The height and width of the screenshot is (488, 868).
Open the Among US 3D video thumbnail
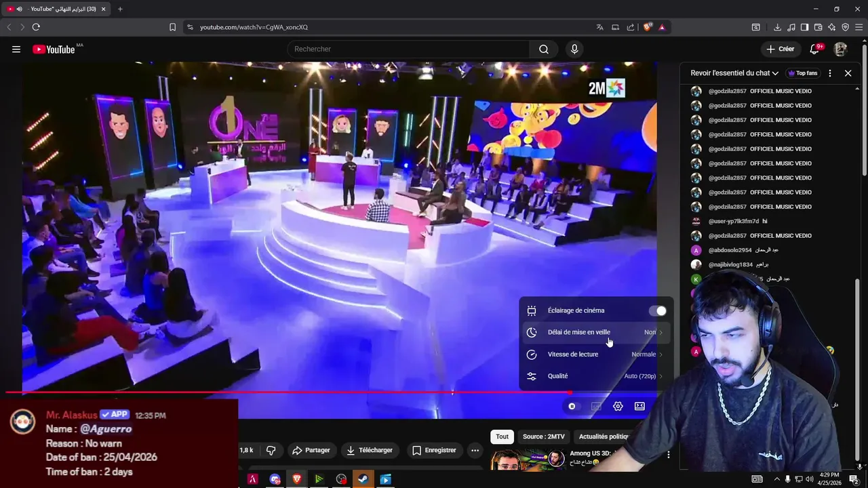pos(528,460)
